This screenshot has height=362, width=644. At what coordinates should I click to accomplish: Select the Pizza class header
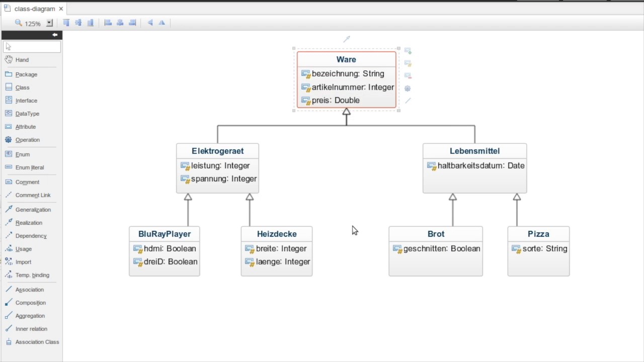tap(538, 234)
